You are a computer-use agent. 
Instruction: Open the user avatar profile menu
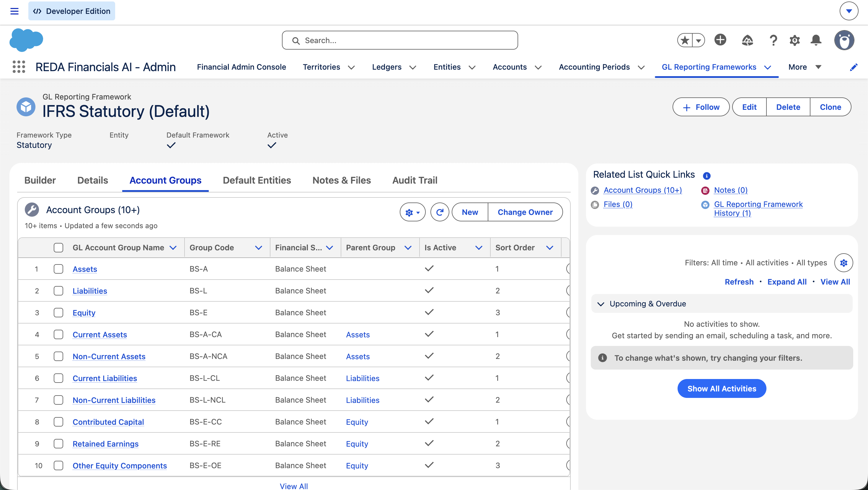tap(844, 40)
